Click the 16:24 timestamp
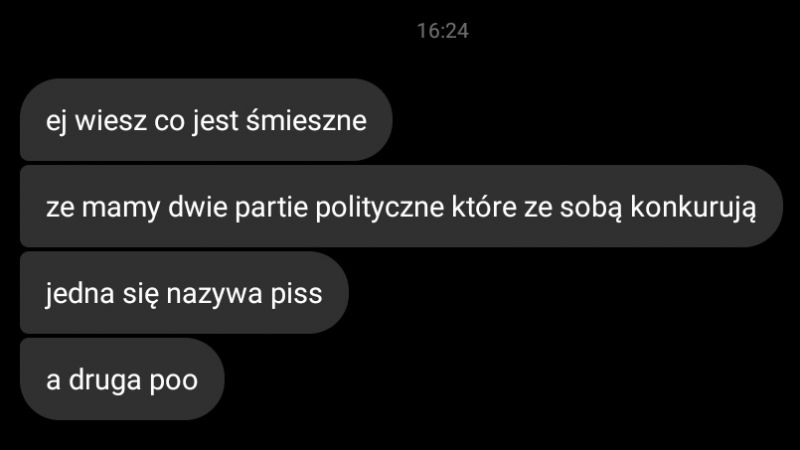The width and height of the screenshot is (800, 450). (x=442, y=31)
